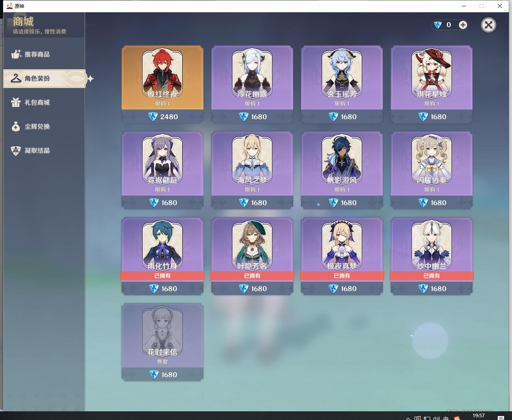Click the 1680 price under 冷花幽露
This screenshot has width=512, height=420.
(x=253, y=117)
